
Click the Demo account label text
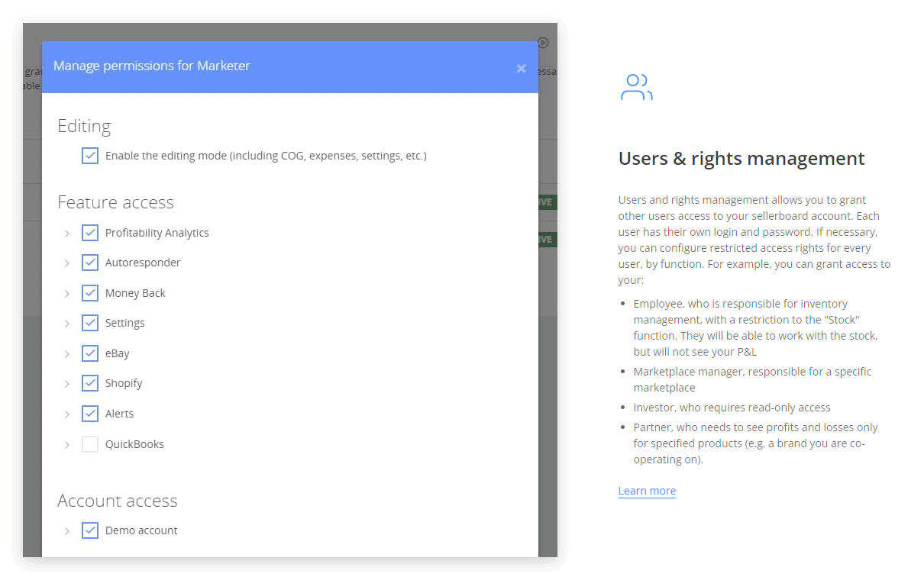click(141, 530)
